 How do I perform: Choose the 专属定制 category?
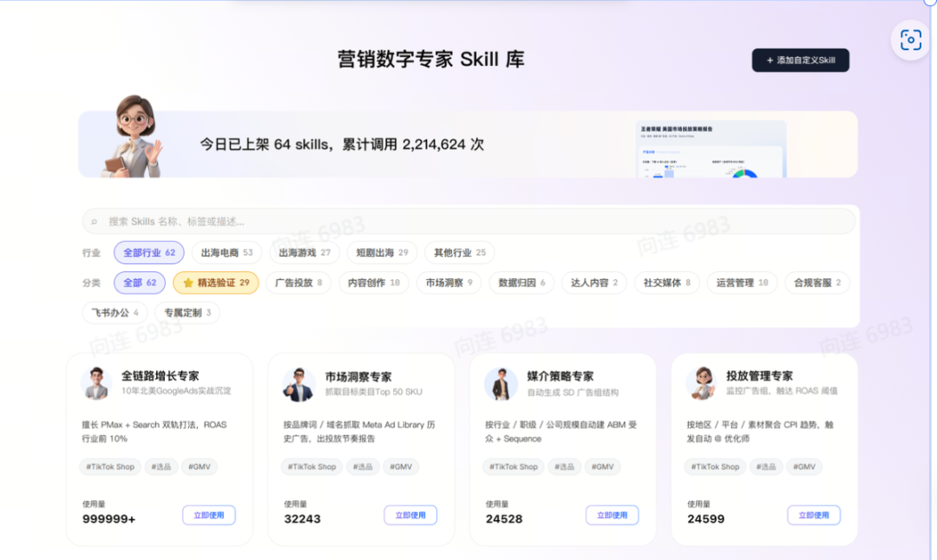[x=187, y=312]
